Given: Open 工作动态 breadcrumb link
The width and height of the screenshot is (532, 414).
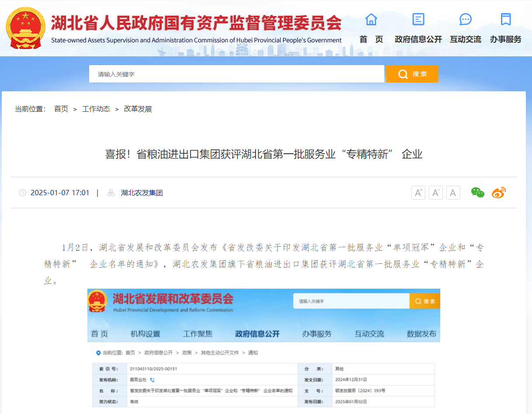Looking at the screenshot, I should coord(96,109).
